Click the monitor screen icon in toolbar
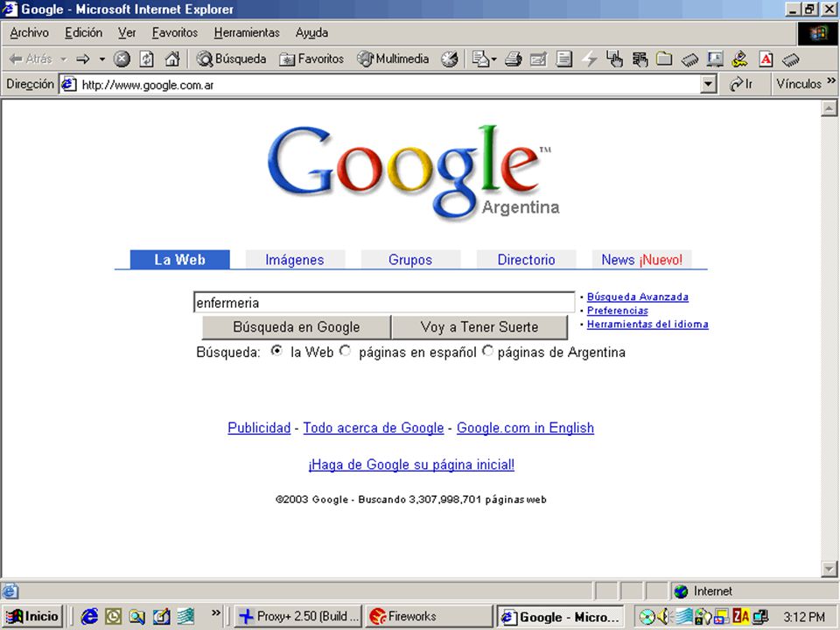Image resolution: width=840 pixels, height=630 pixels. click(715, 59)
